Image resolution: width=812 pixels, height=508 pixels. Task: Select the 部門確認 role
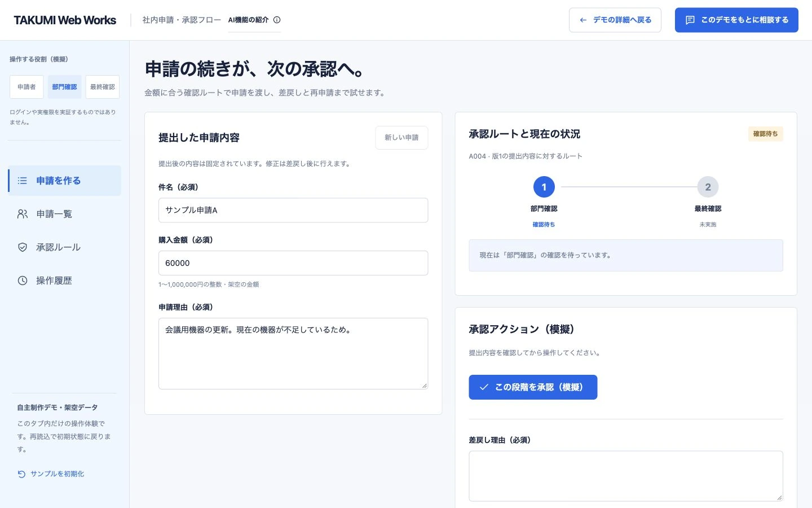[x=64, y=87]
